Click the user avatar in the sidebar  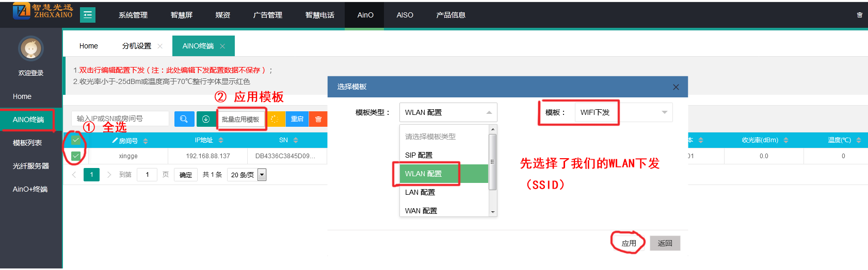coord(31,49)
